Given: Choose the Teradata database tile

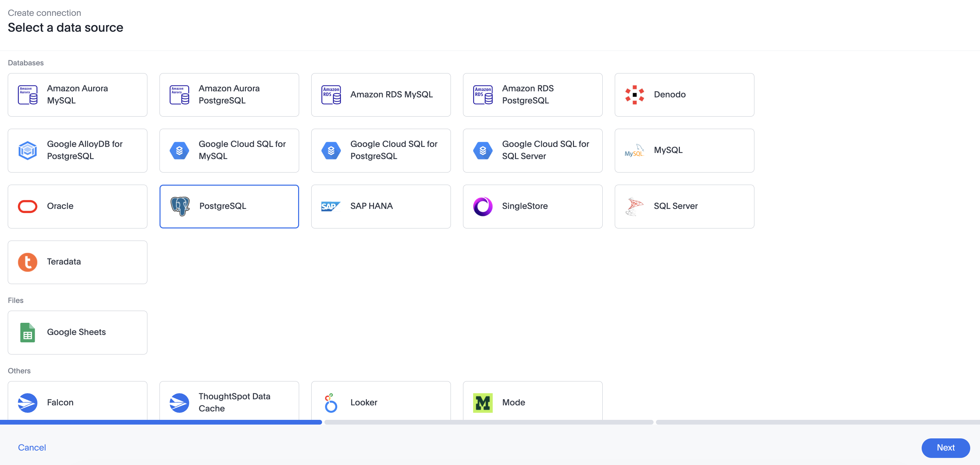Looking at the screenshot, I should coord(77,262).
